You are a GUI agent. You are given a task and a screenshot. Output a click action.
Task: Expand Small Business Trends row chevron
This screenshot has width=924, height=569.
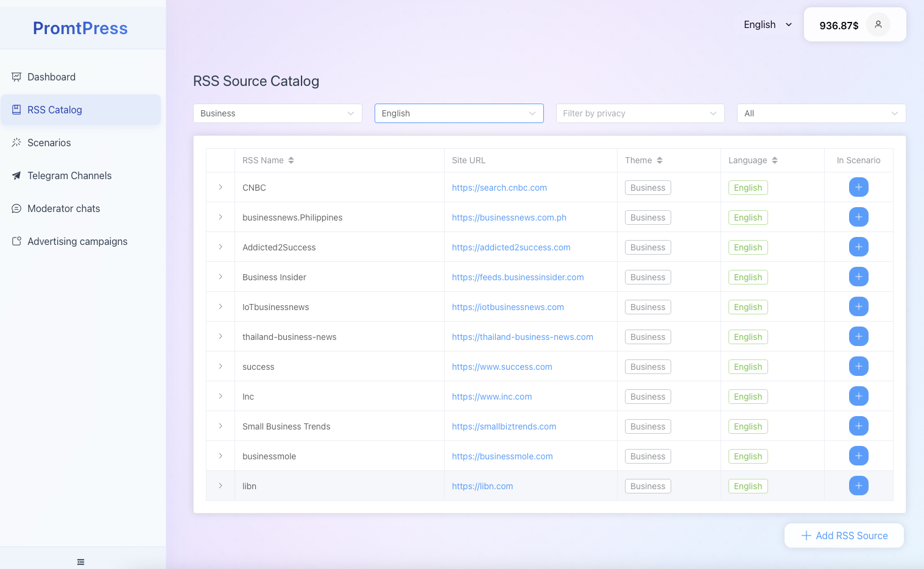(x=220, y=426)
